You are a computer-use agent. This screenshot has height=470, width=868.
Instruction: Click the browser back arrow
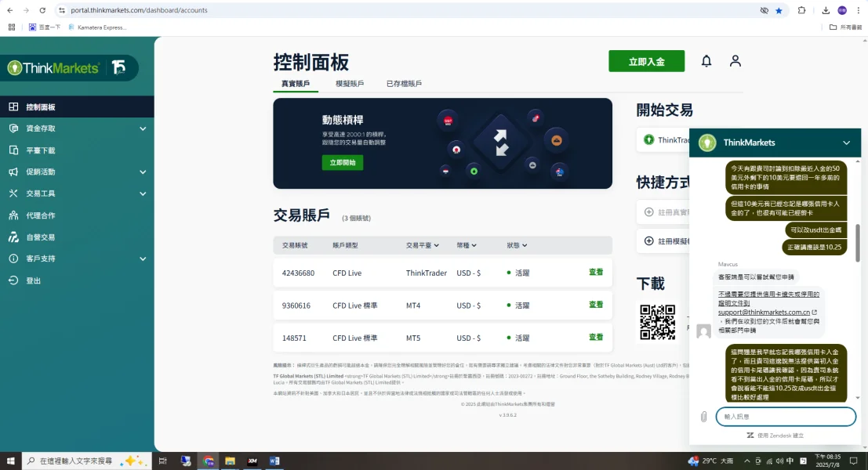tap(10, 10)
